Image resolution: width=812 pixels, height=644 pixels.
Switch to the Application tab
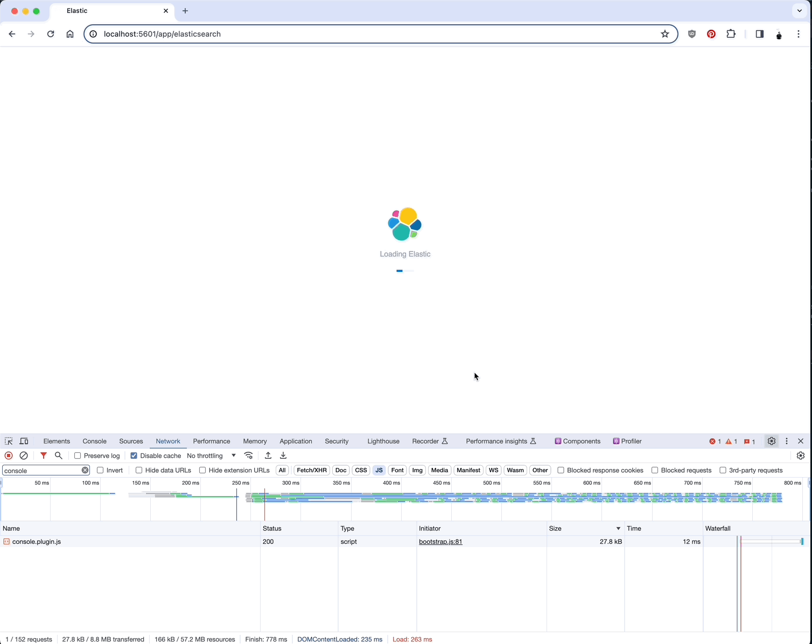tap(296, 441)
